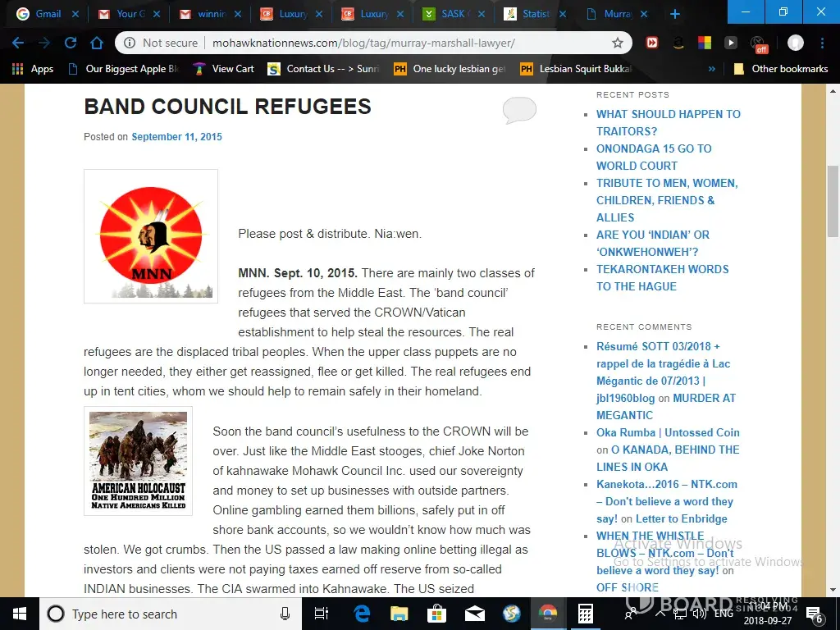840x630 pixels.
Task: Open File Explorer from taskbar
Action: (399, 614)
